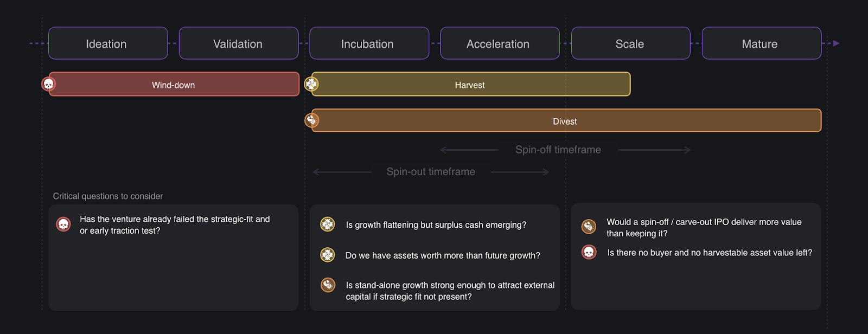Click the Spin-off timeframe label

coord(558,150)
